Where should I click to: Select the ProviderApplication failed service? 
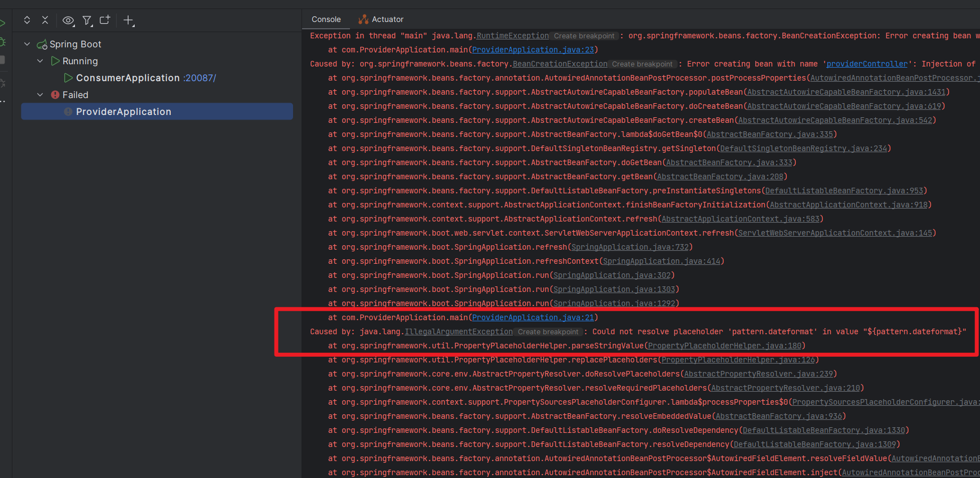(157, 112)
